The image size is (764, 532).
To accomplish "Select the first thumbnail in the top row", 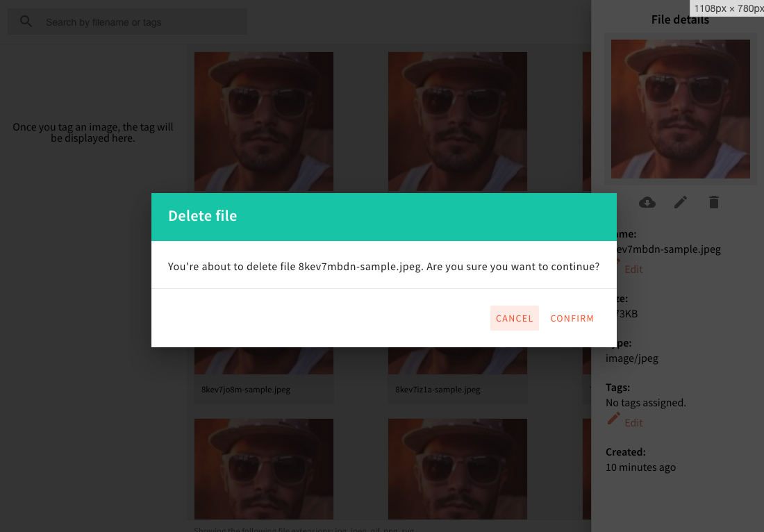I will (263, 122).
